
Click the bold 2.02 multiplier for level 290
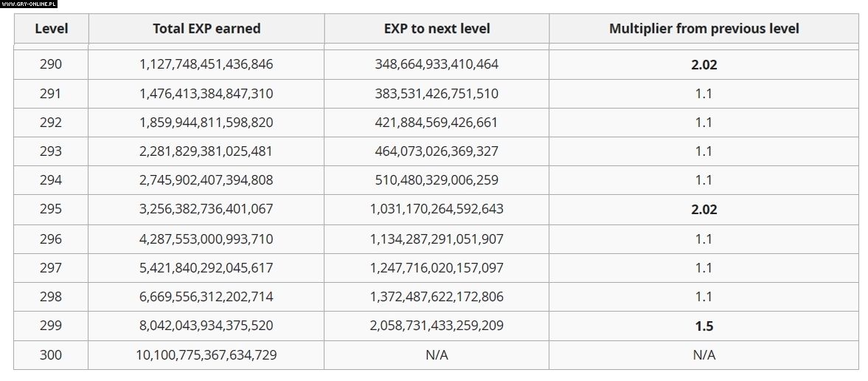click(x=704, y=64)
